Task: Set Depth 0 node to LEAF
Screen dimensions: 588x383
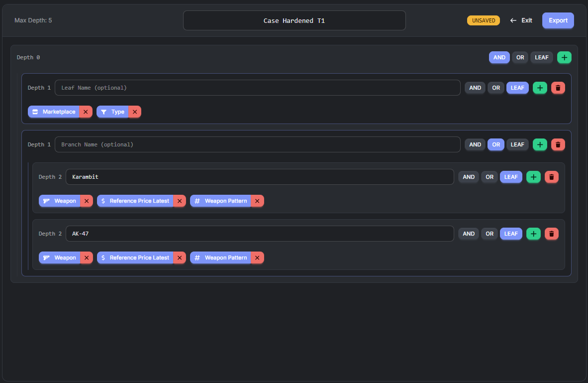Action: point(542,57)
